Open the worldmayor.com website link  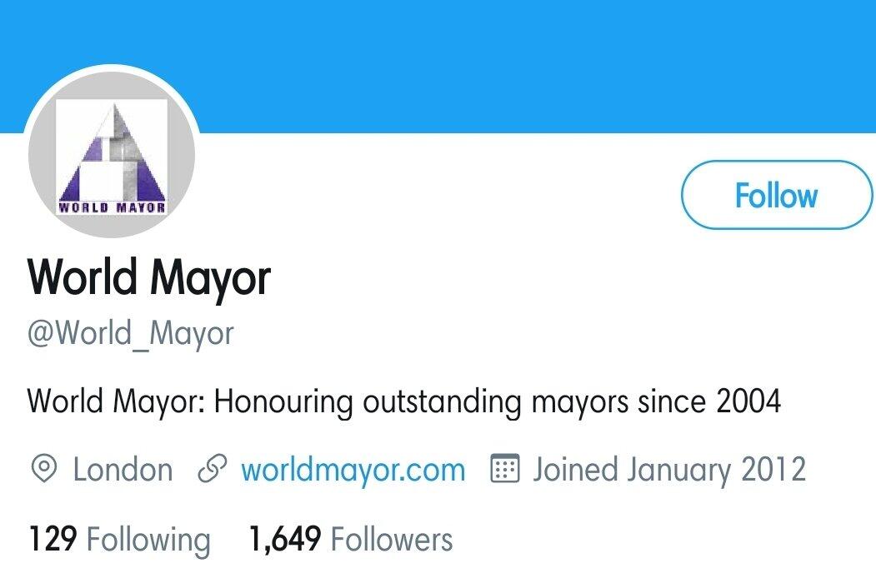click(x=353, y=470)
